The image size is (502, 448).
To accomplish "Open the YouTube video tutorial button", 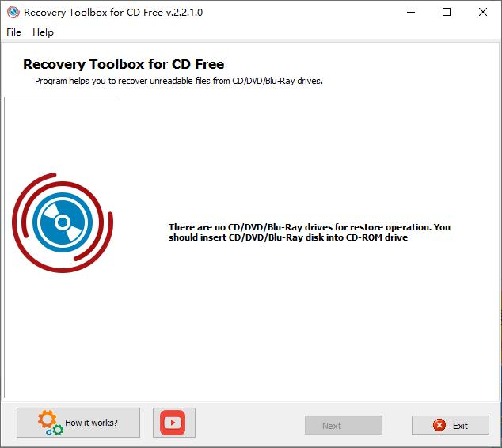I will [x=174, y=423].
